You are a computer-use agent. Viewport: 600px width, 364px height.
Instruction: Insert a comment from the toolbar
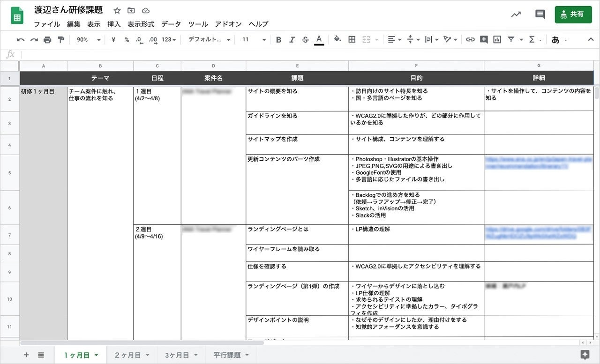click(484, 40)
